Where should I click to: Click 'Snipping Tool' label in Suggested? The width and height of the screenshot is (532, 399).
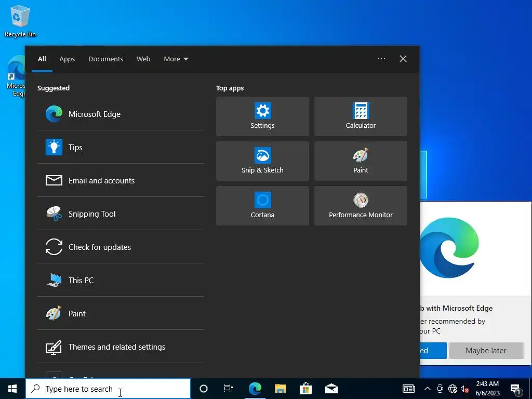pos(92,214)
